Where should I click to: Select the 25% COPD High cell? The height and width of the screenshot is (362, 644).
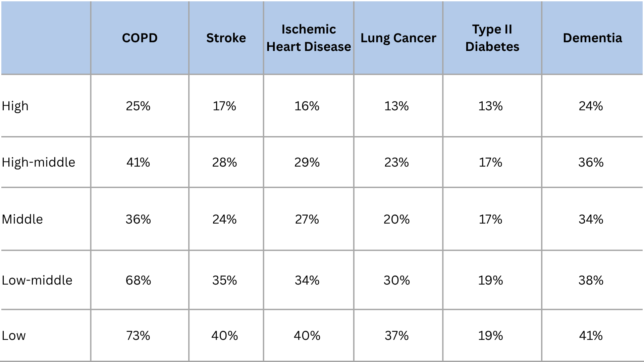(138, 106)
